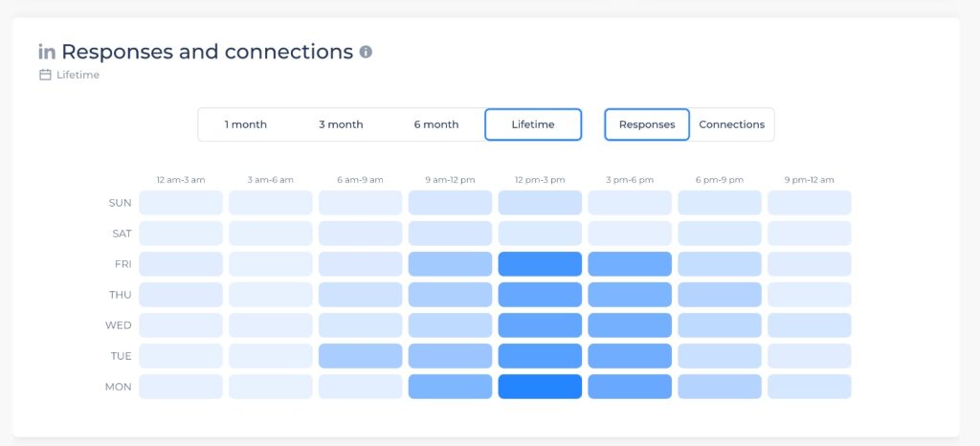Click the 6 pm-9 pm column header
Screen dimensions: 980x446
point(720,180)
